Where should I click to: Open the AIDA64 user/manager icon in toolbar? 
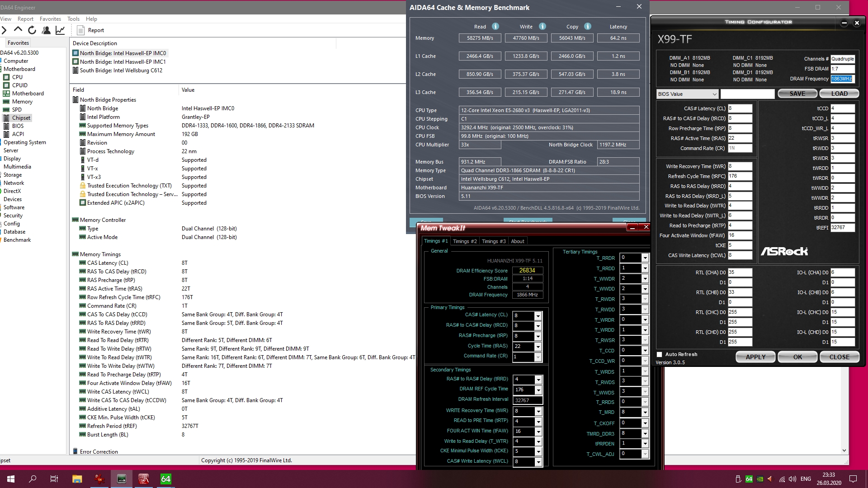[x=46, y=30]
